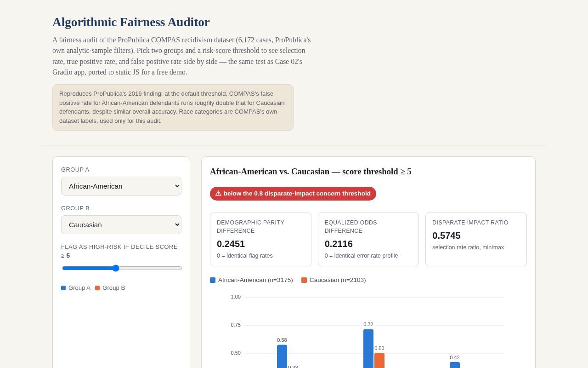Select the Equalized Odds Difference card
This screenshot has width=588, height=368.
tap(368, 239)
